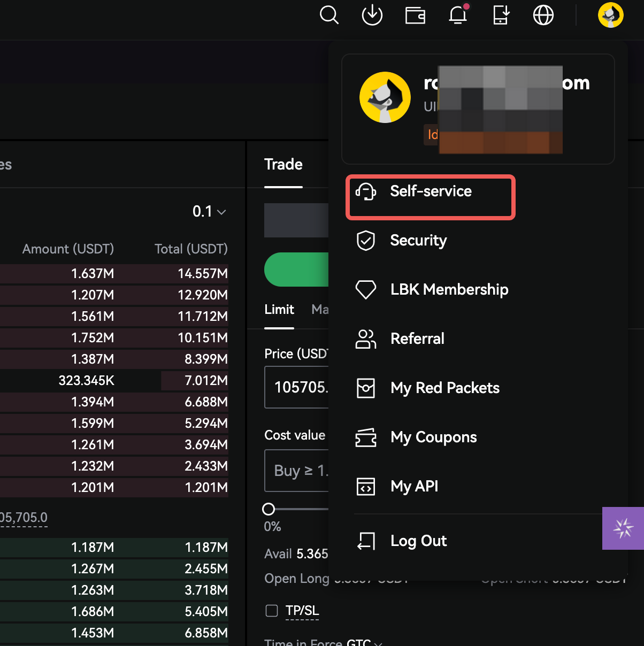Click the purple floating star widget
The width and height of the screenshot is (644, 646).
(x=623, y=528)
